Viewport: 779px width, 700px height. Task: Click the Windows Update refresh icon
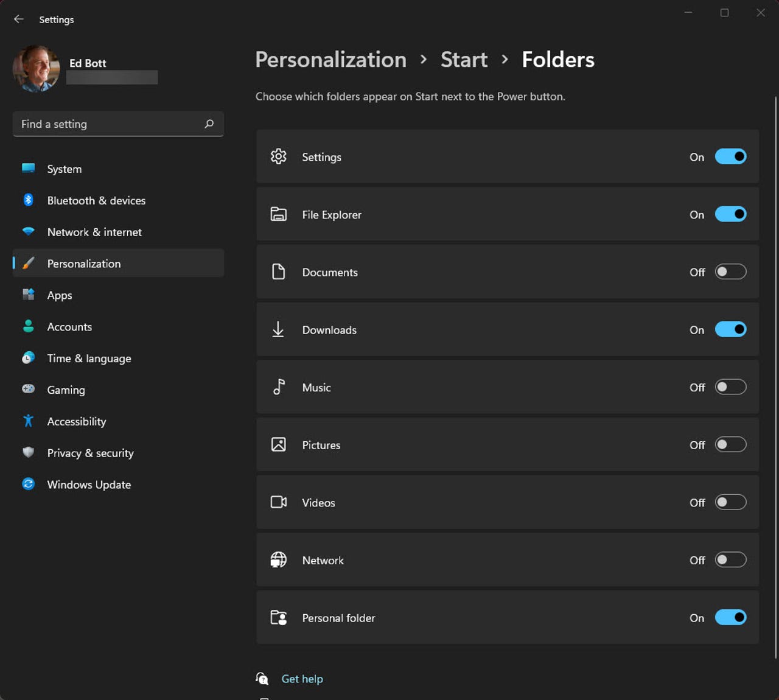click(x=29, y=484)
